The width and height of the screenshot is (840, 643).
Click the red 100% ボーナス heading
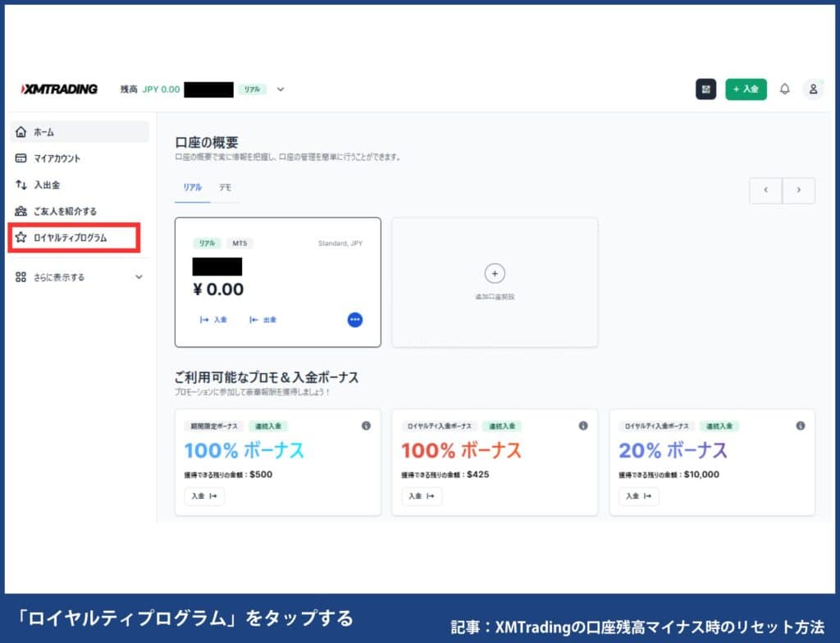pos(461,450)
